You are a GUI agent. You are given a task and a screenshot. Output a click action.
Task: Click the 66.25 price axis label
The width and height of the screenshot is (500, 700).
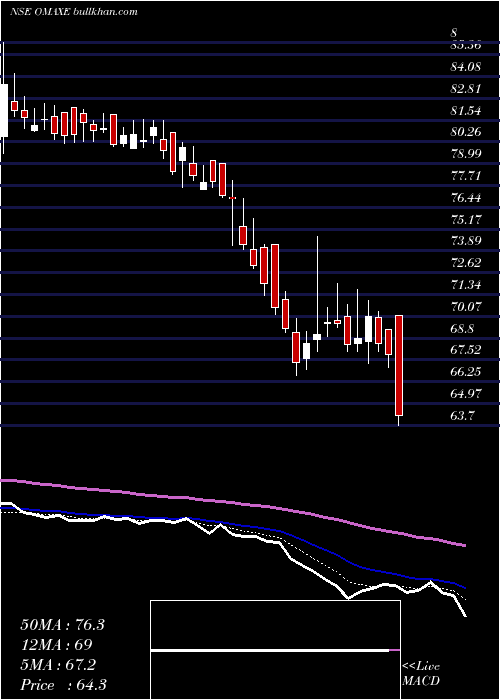click(x=466, y=372)
